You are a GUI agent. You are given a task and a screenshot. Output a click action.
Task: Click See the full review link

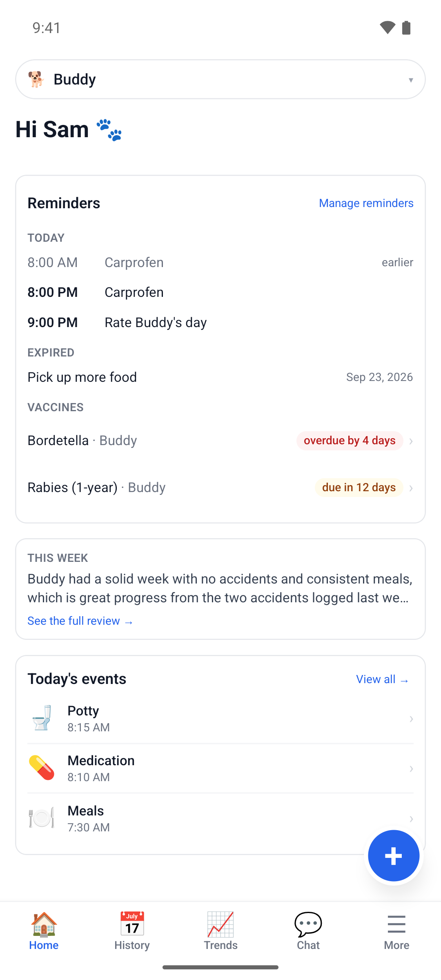tap(80, 621)
